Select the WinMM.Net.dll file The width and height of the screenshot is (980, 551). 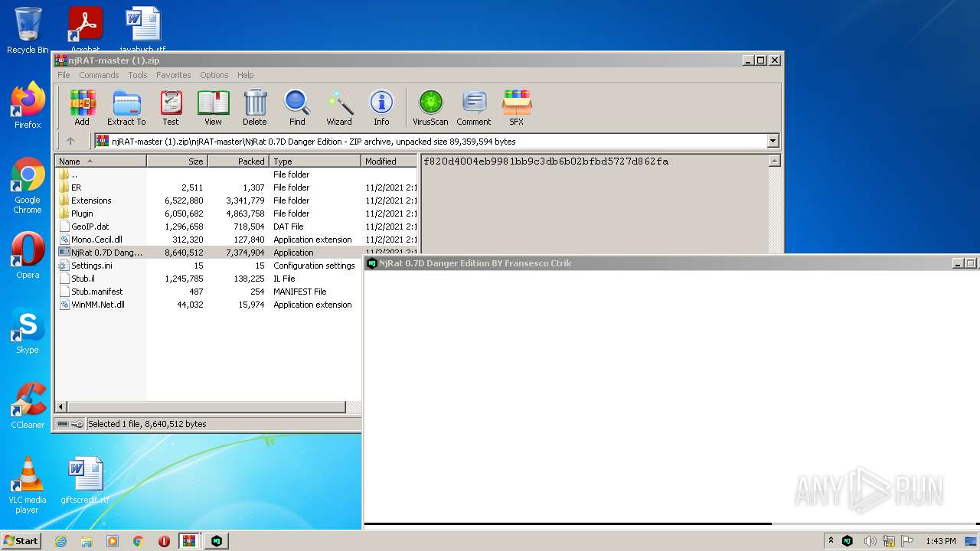click(208, 305)
